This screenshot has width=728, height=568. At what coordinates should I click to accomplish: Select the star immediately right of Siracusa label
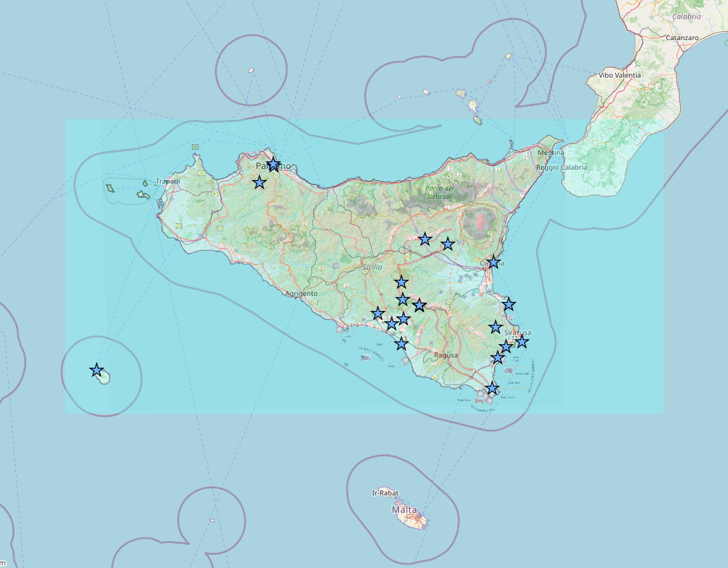click(x=522, y=341)
